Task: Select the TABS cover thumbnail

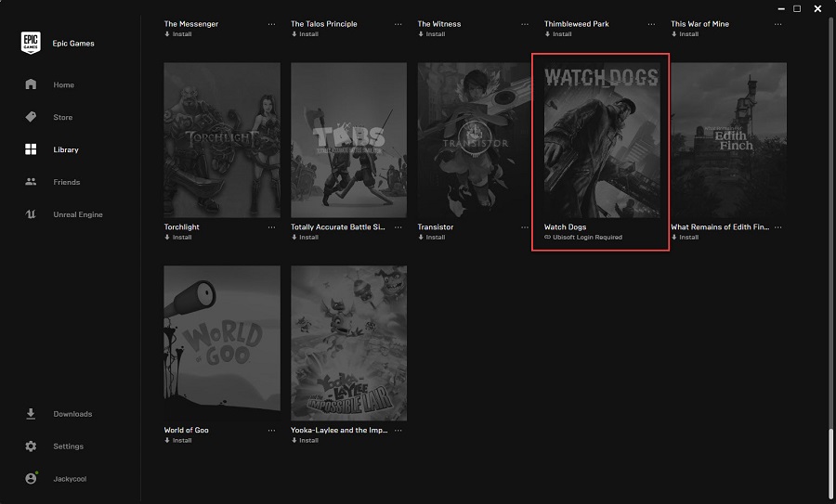Action: click(348, 140)
